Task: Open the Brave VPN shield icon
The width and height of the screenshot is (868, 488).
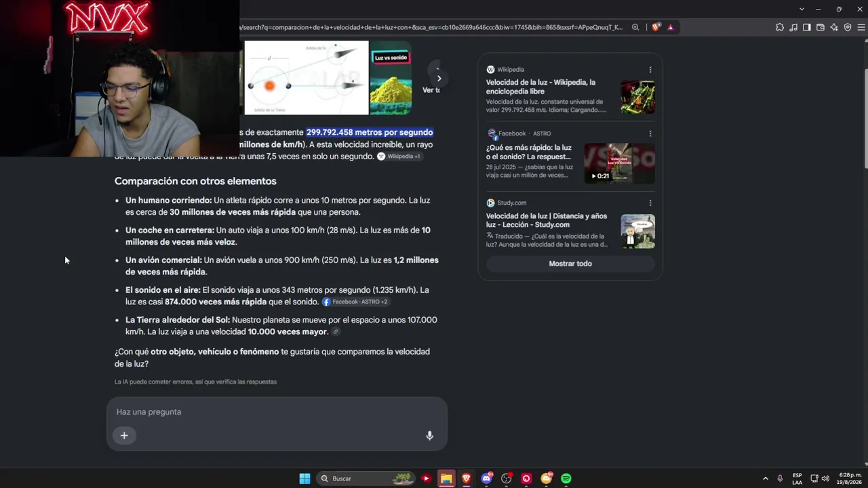Action: pos(848,27)
